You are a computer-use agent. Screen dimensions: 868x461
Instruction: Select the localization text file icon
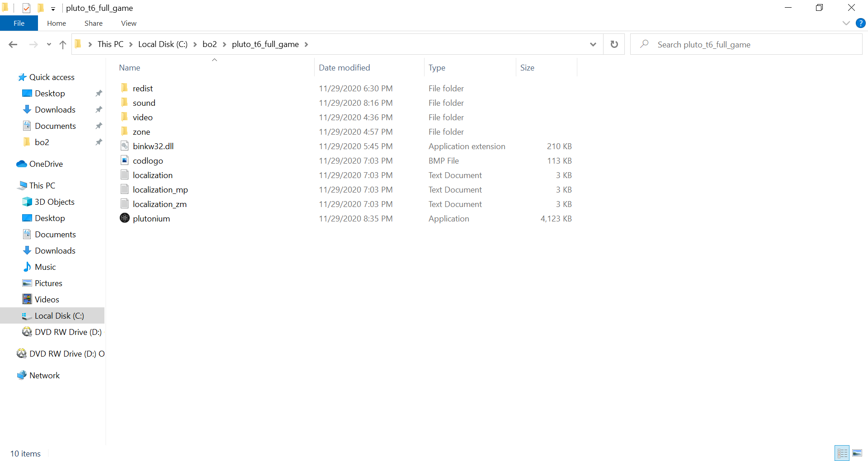[x=125, y=174]
